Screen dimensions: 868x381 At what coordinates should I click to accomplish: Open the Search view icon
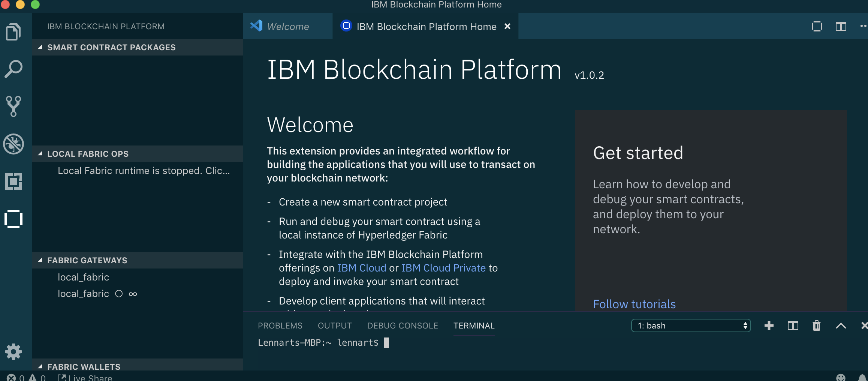point(14,69)
